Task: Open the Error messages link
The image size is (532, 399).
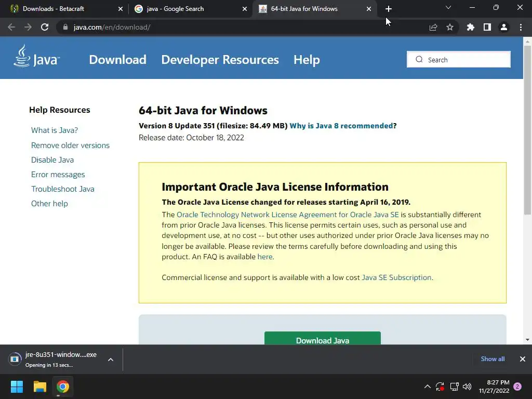Action: [58, 175]
